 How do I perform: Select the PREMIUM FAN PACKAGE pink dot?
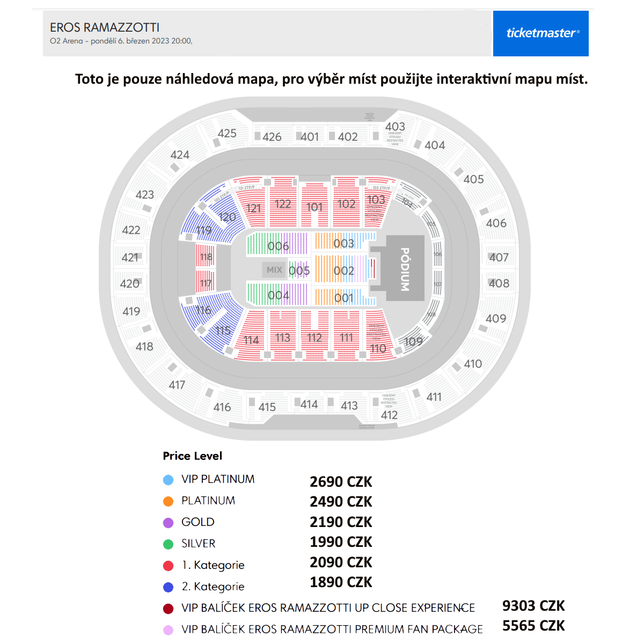[169, 630]
